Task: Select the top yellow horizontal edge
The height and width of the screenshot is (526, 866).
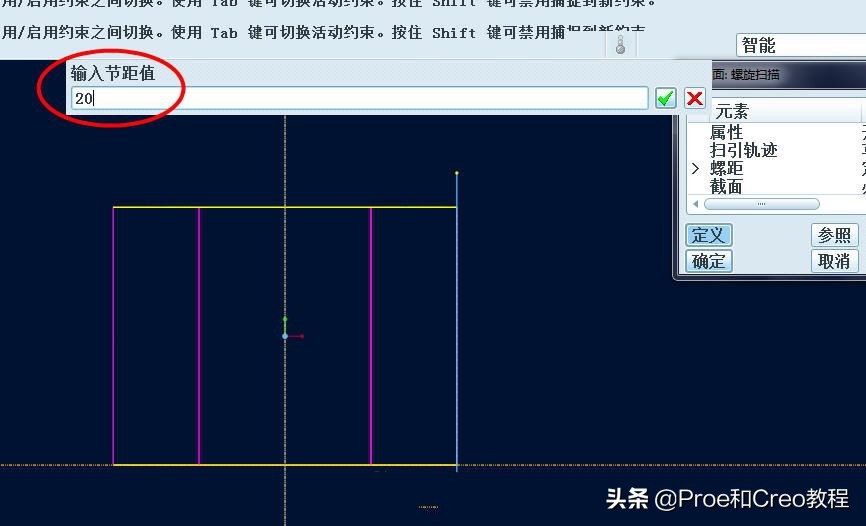Action: point(284,207)
